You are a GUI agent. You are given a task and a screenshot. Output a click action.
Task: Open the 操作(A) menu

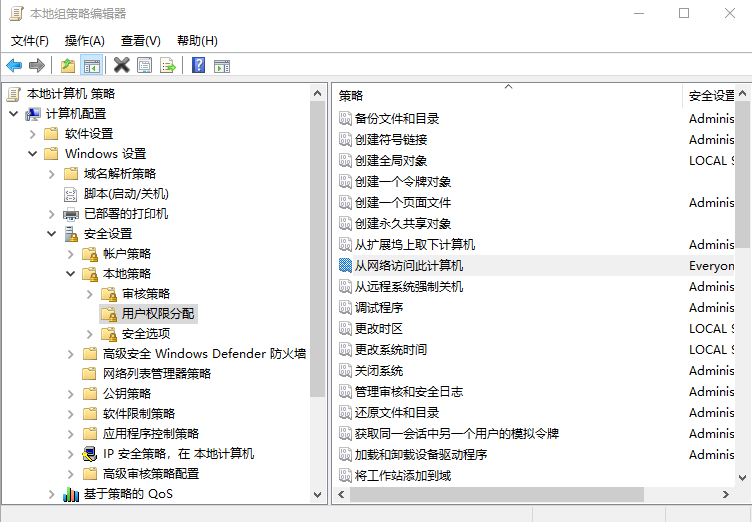tap(84, 41)
